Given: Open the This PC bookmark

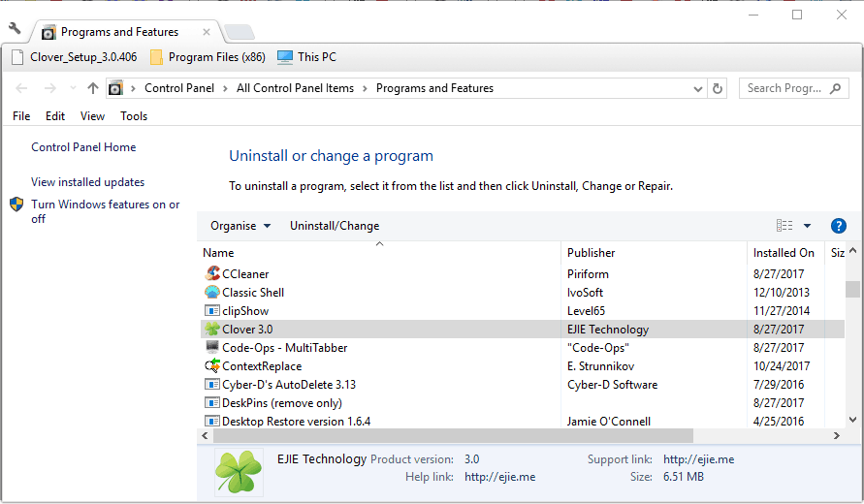Looking at the screenshot, I should click(x=306, y=57).
